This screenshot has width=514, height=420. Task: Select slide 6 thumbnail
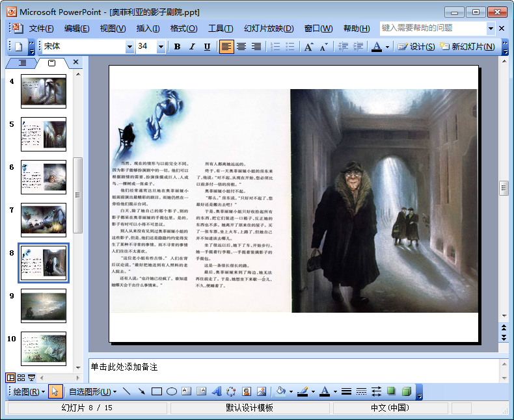(44, 177)
